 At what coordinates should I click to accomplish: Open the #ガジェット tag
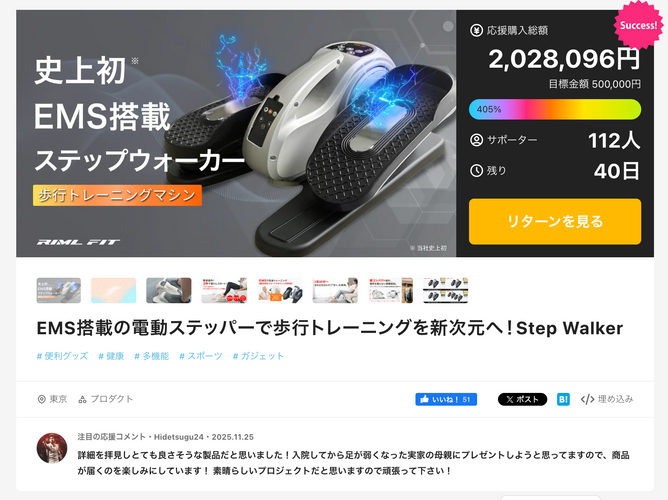pyautogui.click(x=258, y=356)
